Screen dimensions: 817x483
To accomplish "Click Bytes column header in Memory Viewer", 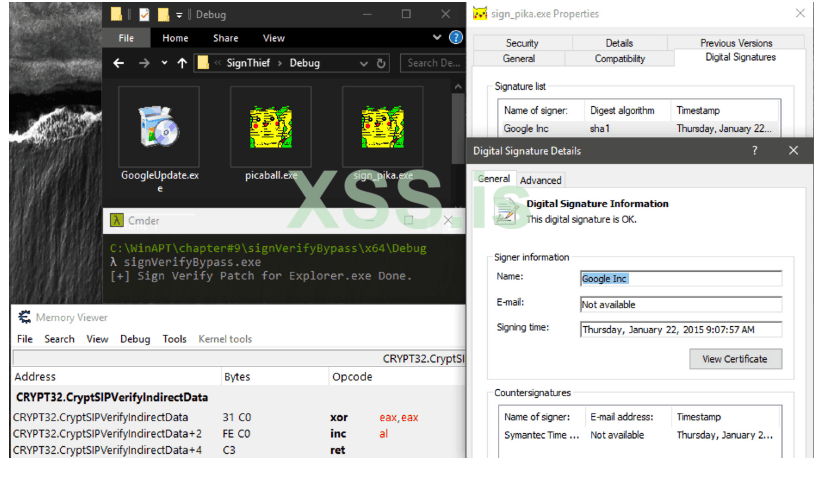I will (x=275, y=377).
